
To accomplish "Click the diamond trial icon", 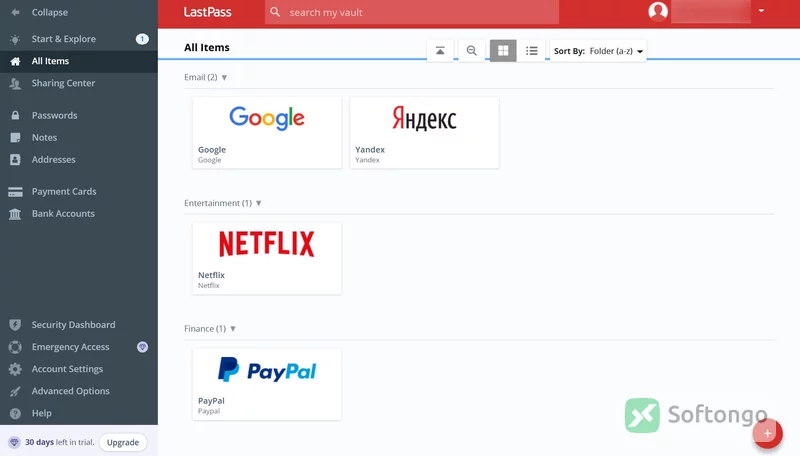I will point(14,442).
